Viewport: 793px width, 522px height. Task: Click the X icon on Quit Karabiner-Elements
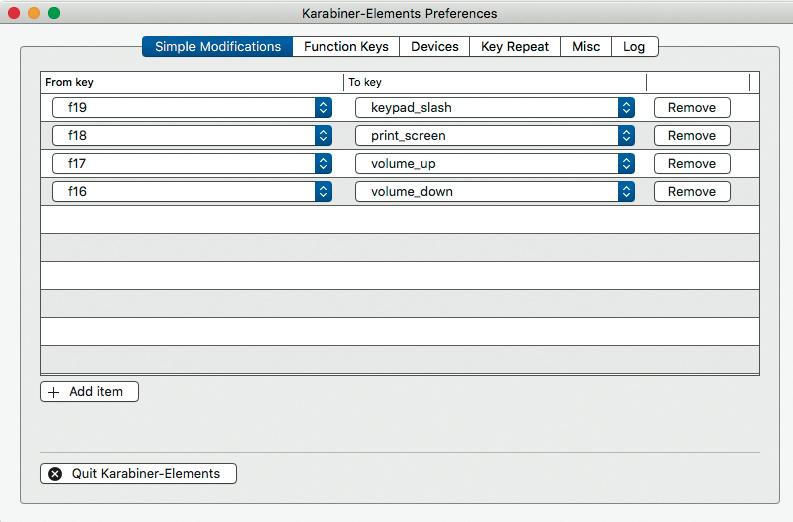pos(55,473)
